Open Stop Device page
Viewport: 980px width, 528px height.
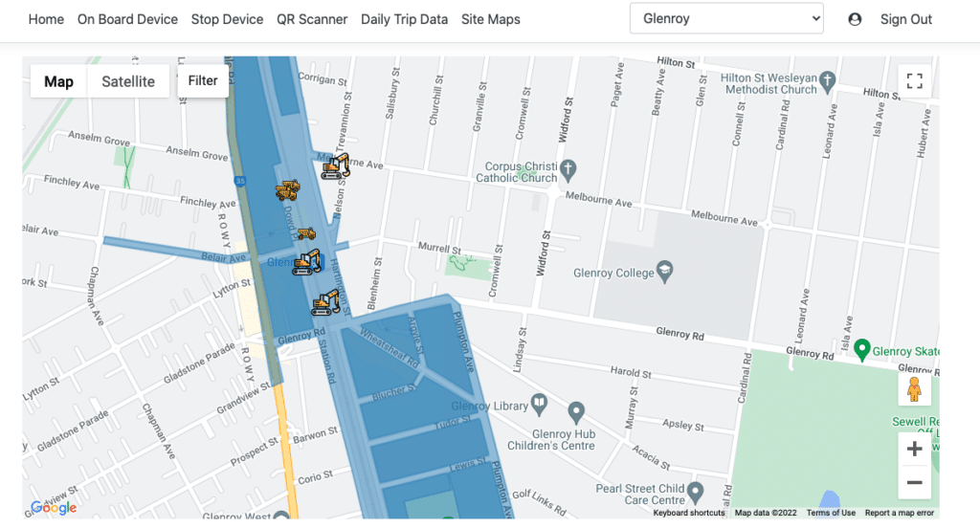[x=227, y=19]
